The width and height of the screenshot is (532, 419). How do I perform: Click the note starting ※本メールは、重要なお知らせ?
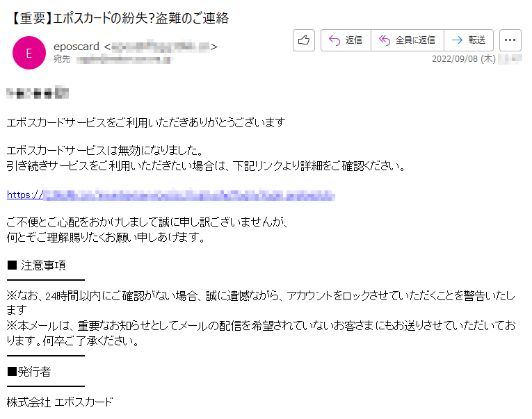(x=261, y=333)
